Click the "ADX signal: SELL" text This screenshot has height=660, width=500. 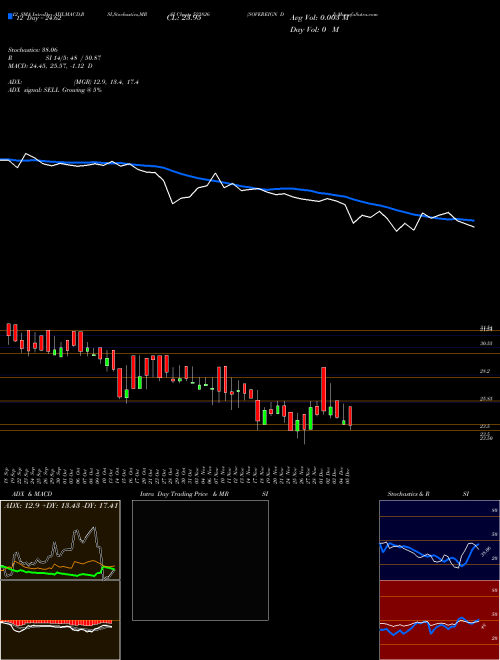coord(34,90)
